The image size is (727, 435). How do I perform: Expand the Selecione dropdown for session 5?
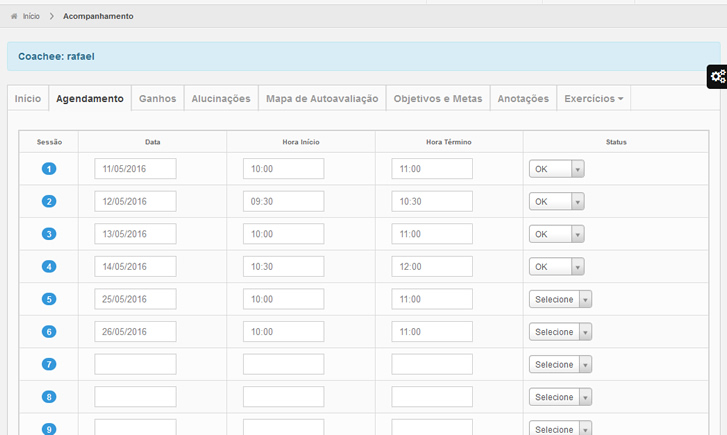pos(560,299)
